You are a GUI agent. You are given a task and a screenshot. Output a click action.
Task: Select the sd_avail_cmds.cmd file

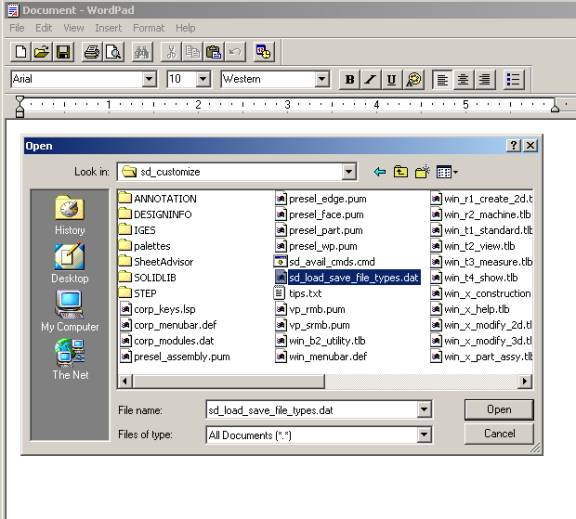pyautogui.click(x=325, y=262)
